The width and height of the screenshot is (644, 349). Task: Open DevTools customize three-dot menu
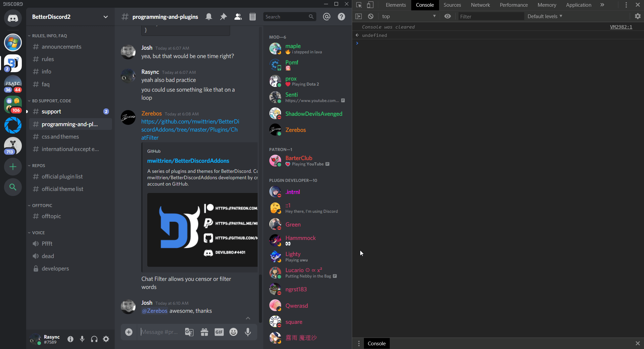point(626,5)
